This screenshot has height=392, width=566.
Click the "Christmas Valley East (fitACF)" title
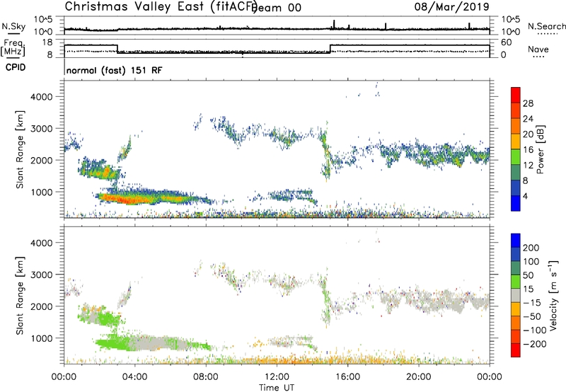pyautogui.click(x=161, y=6)
